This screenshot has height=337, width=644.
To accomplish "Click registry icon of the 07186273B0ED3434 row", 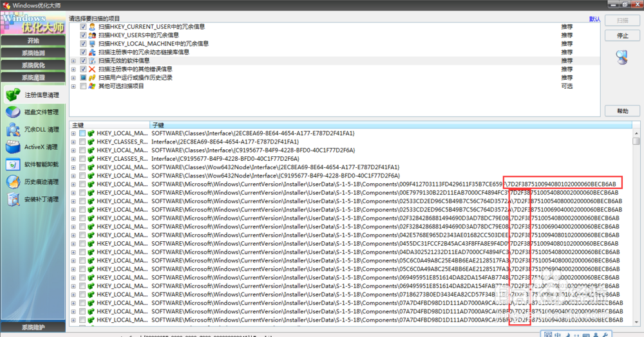I will point(91,295).
